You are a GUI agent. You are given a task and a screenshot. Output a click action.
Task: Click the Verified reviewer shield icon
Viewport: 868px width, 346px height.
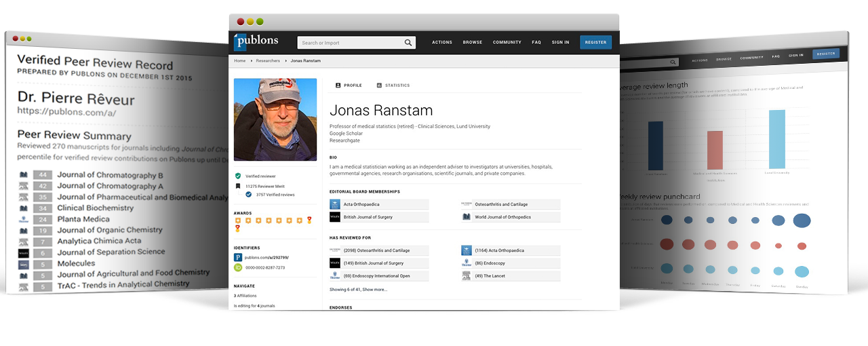(x=238, y=176)
